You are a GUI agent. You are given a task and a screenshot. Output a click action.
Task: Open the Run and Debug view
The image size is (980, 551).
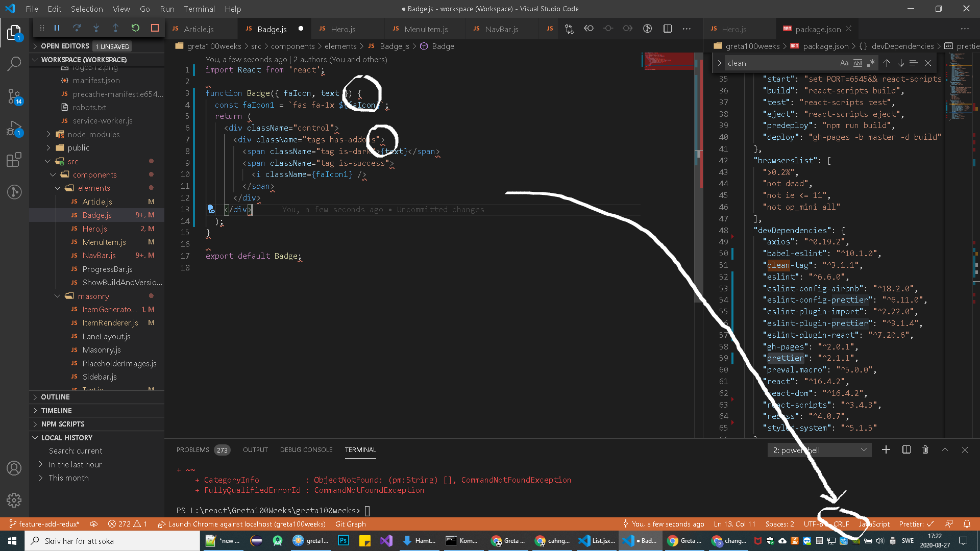14,128
